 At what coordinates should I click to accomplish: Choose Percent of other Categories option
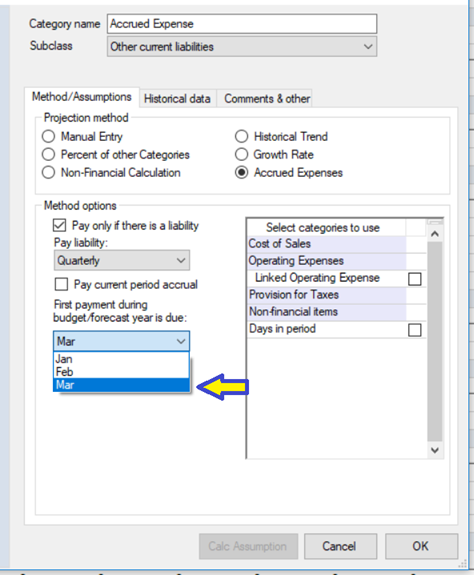pyautogui.click(x=48, y=154)
